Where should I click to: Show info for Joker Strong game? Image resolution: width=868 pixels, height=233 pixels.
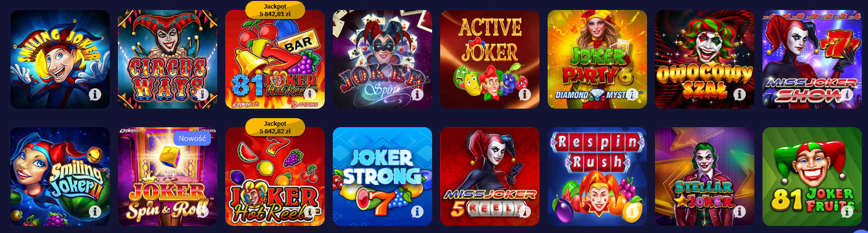click(417, 212)
